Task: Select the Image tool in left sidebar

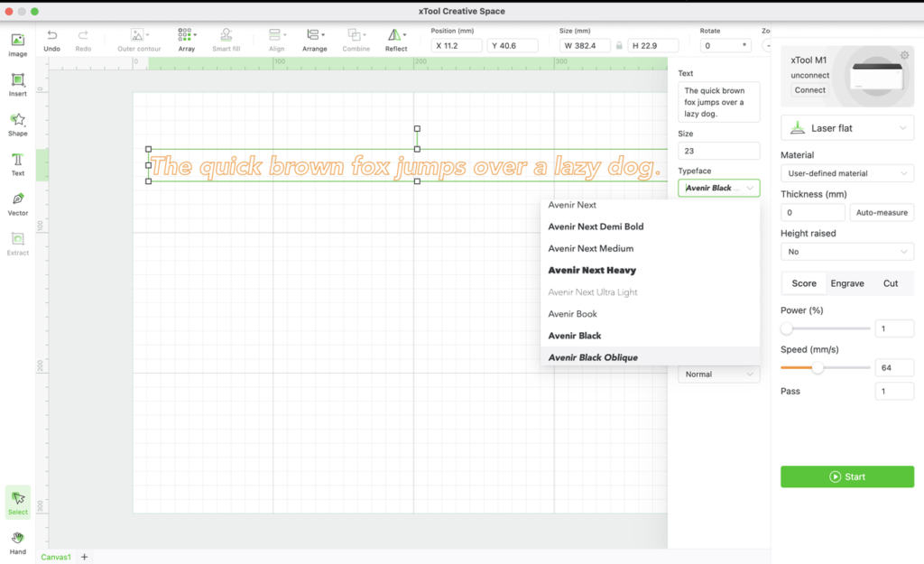Action: 17,45
